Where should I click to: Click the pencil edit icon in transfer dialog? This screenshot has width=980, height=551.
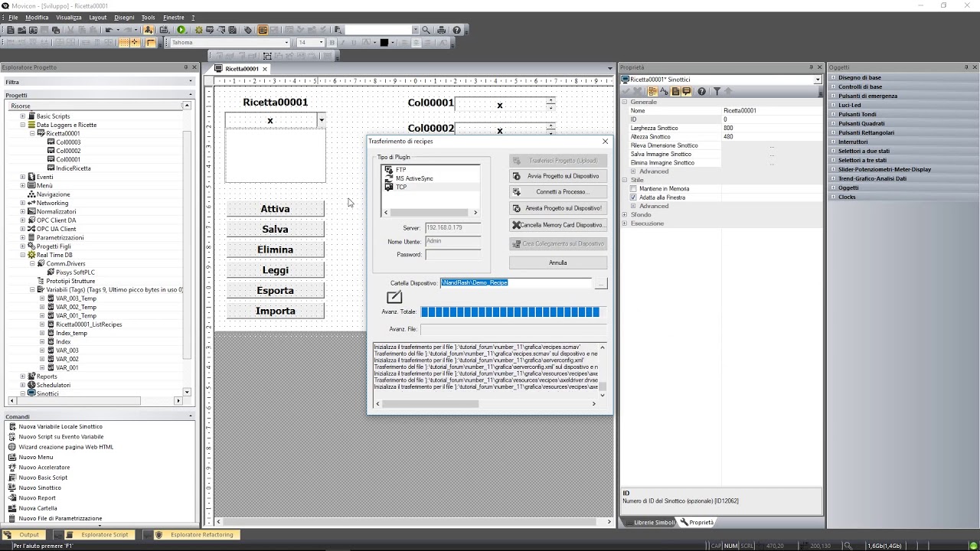point(394,297)
